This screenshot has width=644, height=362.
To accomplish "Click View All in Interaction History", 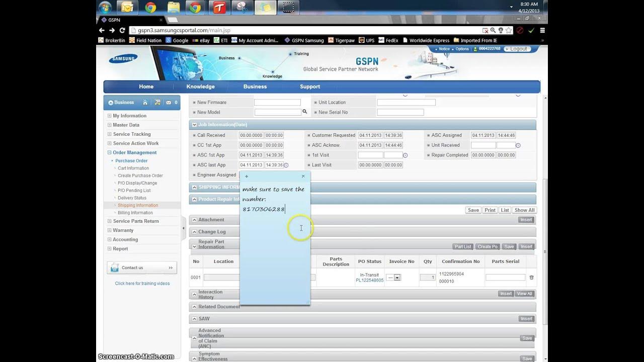I will click(x=524, y=294).
